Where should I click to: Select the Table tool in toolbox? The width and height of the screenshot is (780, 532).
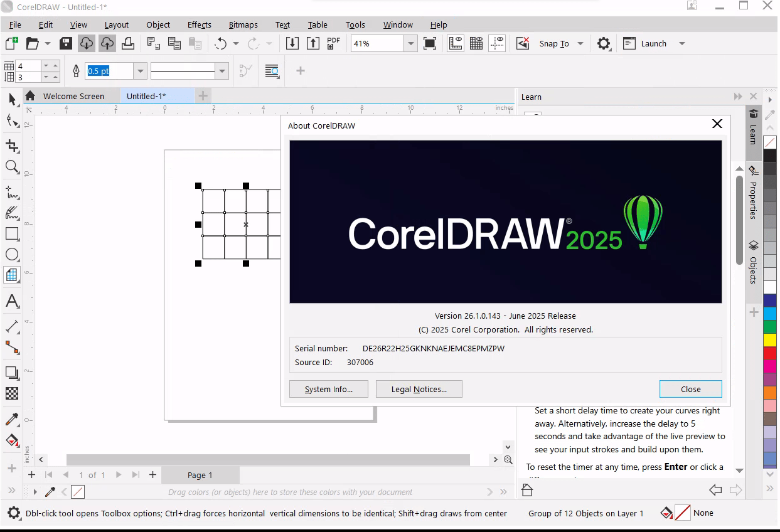click(12, 275)
